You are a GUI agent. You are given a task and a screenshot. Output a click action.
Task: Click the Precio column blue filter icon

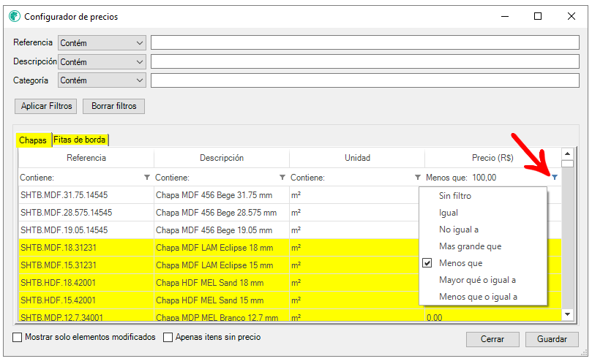click(x=554, y=178)
